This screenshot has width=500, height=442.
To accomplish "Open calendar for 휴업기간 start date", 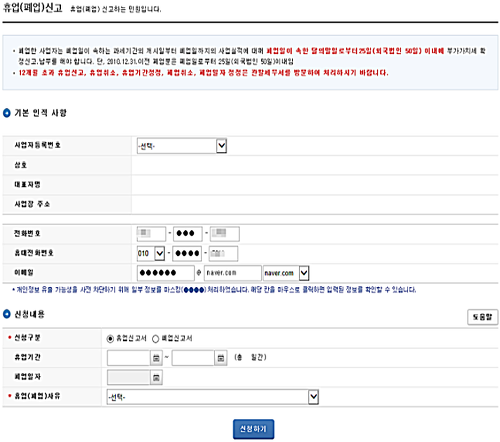I will (156, 358).
